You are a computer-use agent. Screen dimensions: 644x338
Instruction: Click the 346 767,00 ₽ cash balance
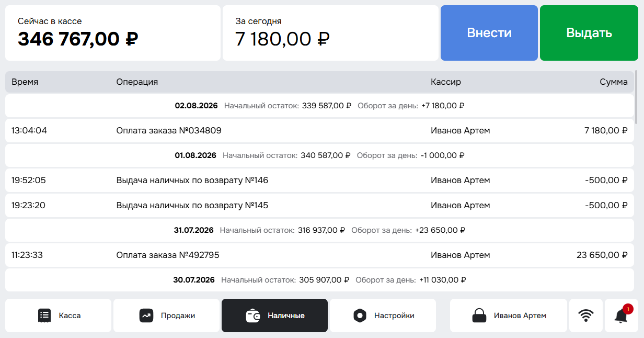tap(78, 39)
